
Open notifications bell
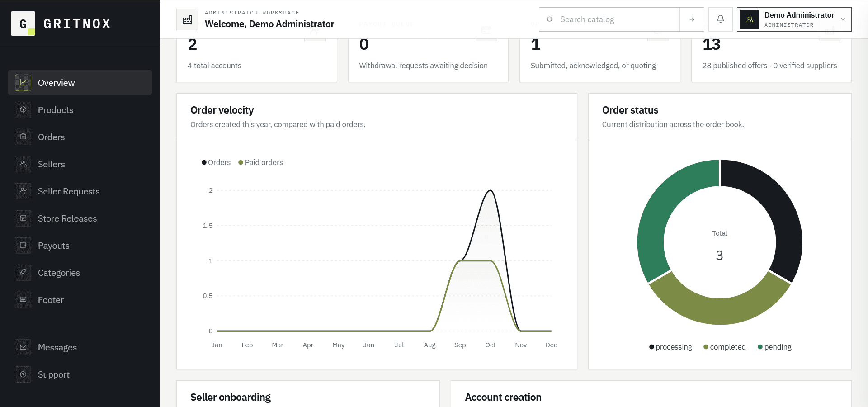pos(721,19)
